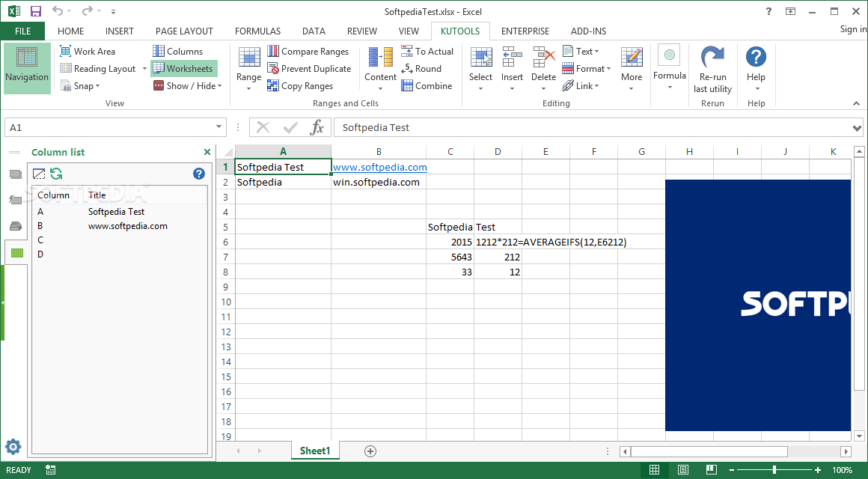Select column B www.softpedia.com in list
Image resolution: width=868 pixels, height=479 pixels.
coord(119,226)
